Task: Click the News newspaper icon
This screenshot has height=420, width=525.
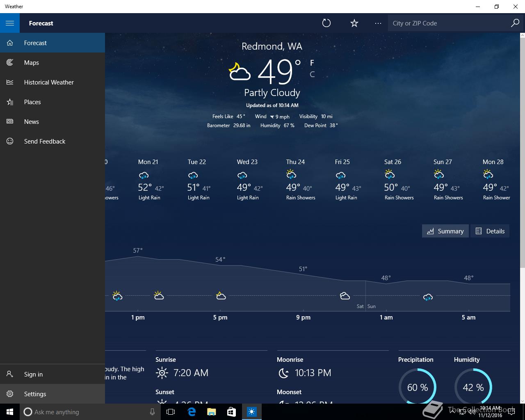Action: pyautogui.click(x=10, y=121)
